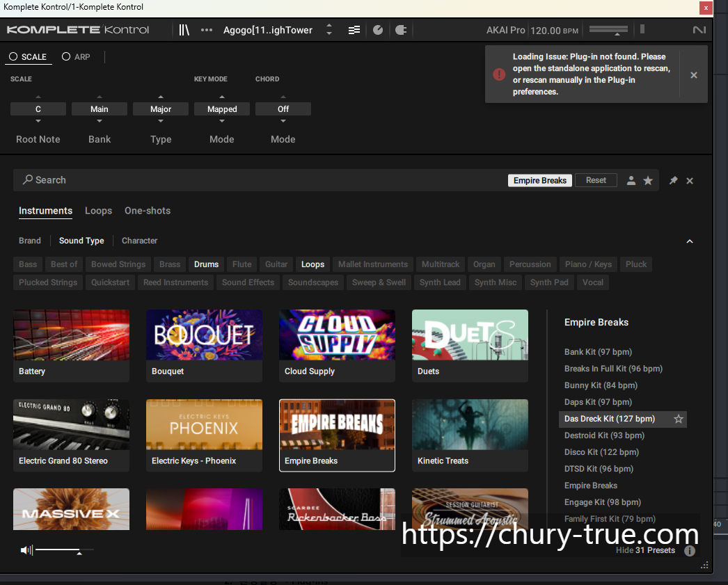Toggle the Bass sound type tag
Screen dimensions: 728x585
pos(28,264)
